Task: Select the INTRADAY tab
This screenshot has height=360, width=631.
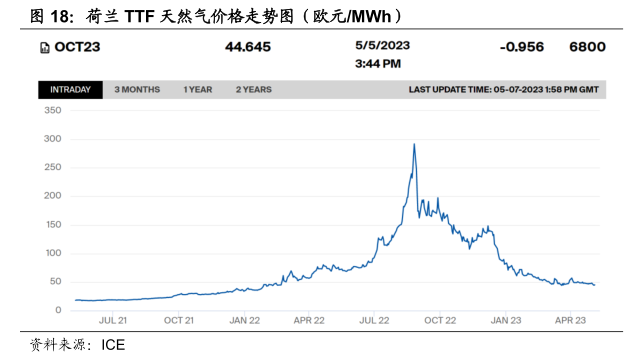Action: pos(70,90)
